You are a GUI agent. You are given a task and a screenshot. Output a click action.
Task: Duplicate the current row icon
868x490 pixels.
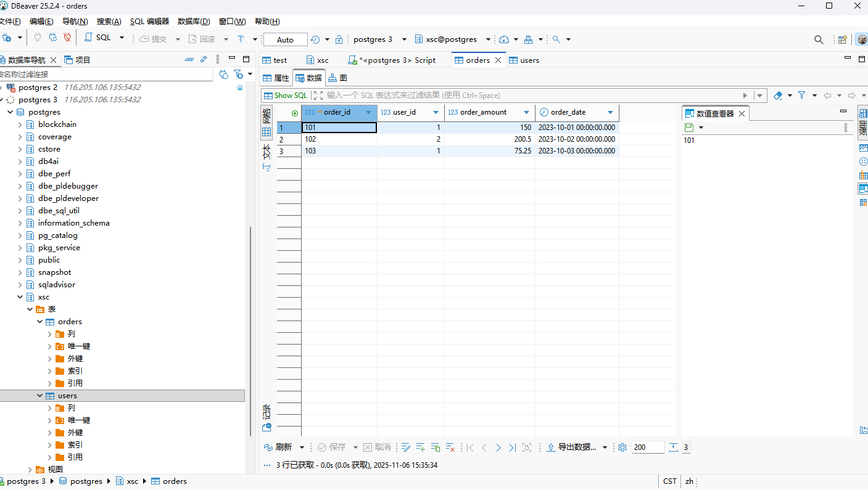[x=436, y=447]
